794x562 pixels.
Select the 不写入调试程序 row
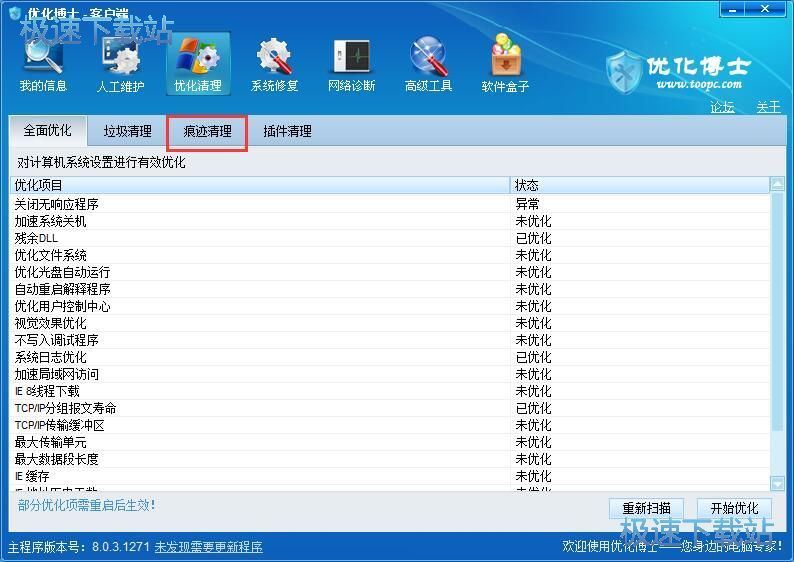pos(389,340)
